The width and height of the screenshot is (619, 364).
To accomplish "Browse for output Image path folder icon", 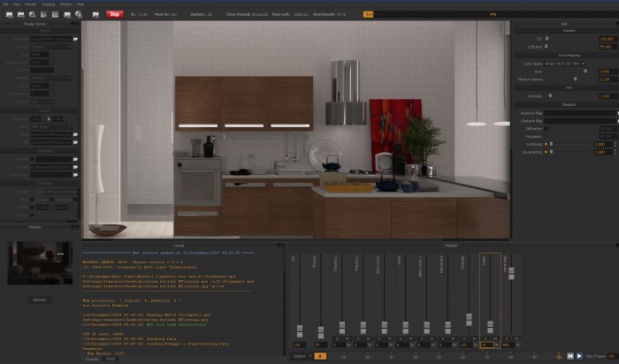I will (x=75, y=134).
